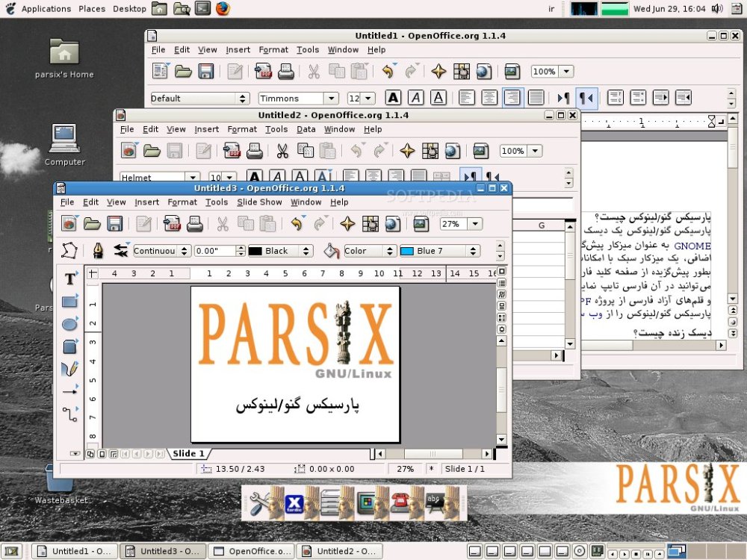The width and height of the screenshot is (747, 560).
Task: Align text left in Untitled1
Action: (466, 98)
